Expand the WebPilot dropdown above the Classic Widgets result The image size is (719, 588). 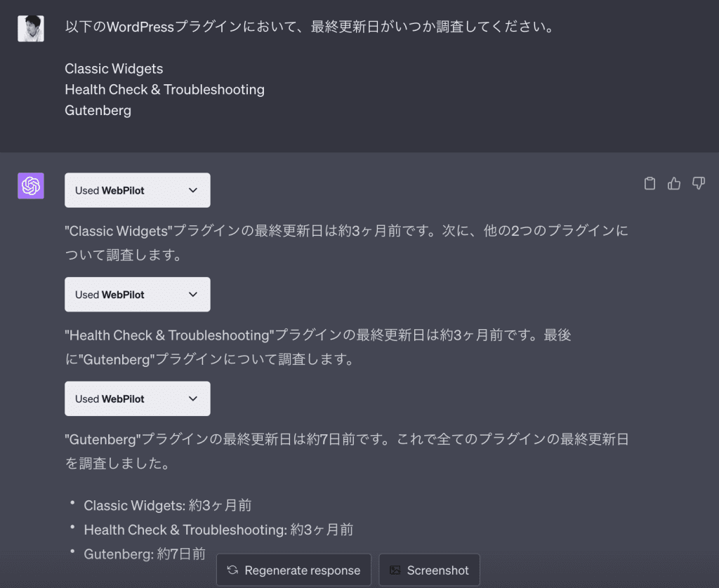(x=138, y=190)
